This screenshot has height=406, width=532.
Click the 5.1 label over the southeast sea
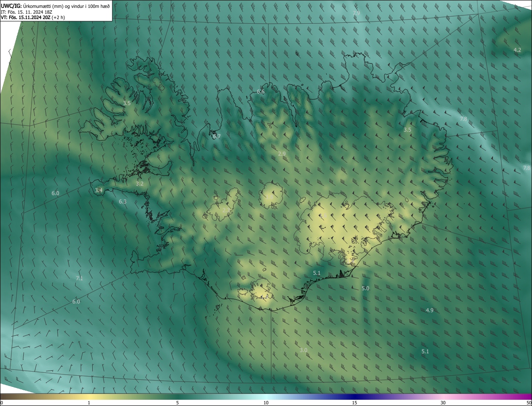(x=425, y=351)
